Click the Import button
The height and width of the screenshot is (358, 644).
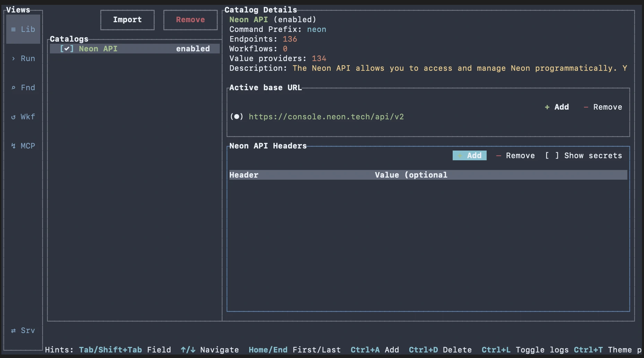127,20
